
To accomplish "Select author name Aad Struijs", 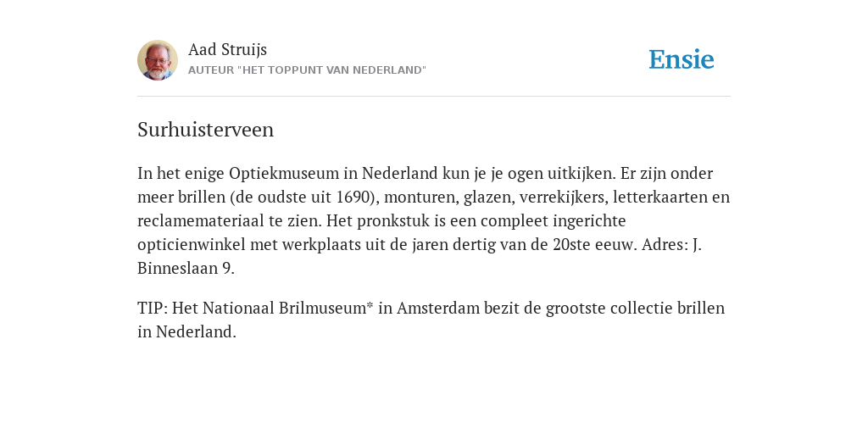I will click(x=227, y=50).
